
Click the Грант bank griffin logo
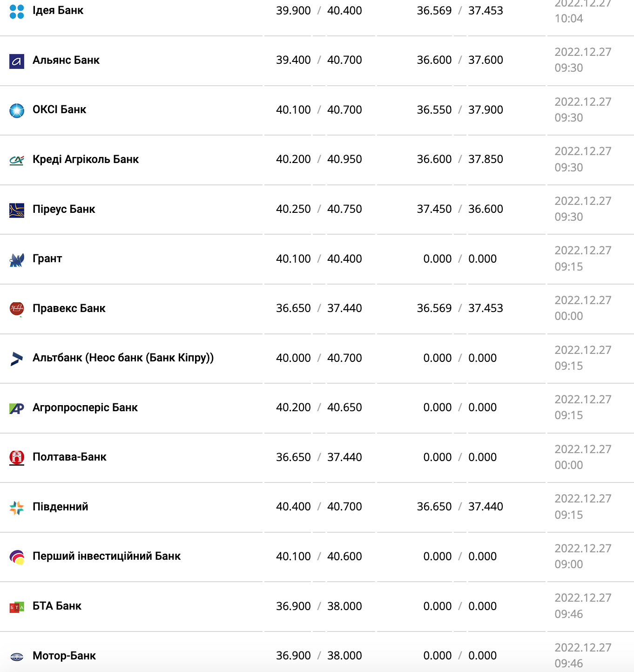pos(17,260)
